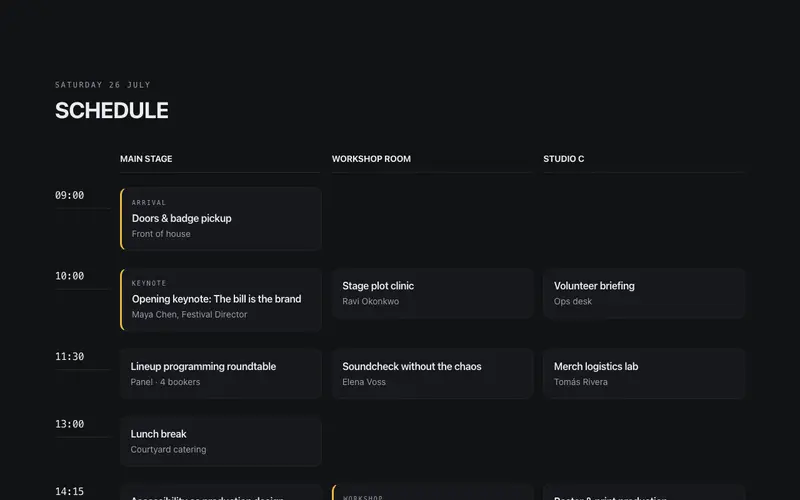Click the Courtyard catering subtitle
800x500 pixels.
[x=168, y=449]
